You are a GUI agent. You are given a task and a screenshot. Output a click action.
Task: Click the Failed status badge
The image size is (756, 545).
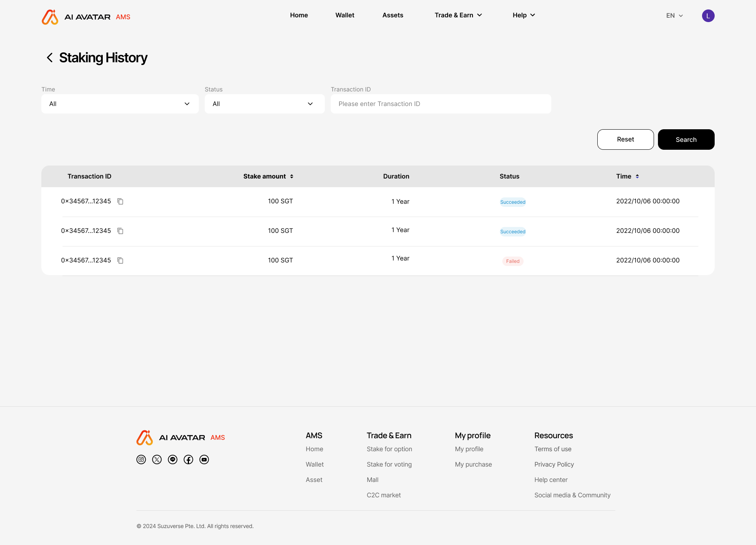[513, 261]
